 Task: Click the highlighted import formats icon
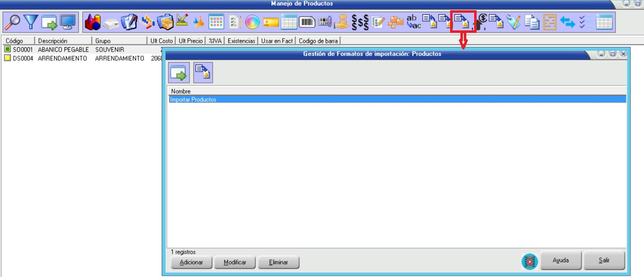pos(463,21)
